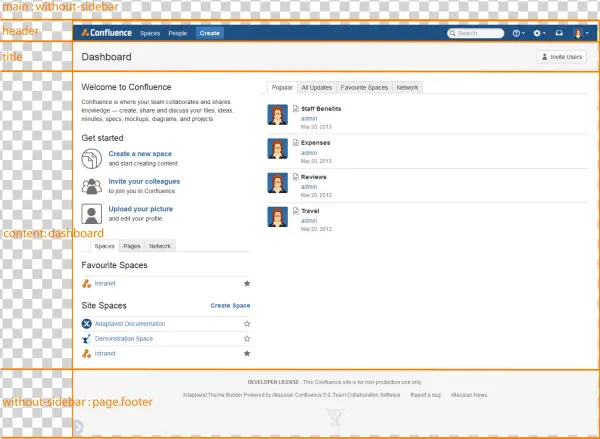Open the People menu in the header

pyautogui.click(x=178, y=33)
